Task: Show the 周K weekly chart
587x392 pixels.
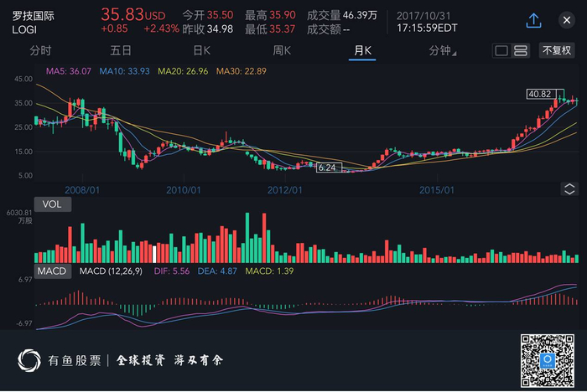Action: pos(282,51)
